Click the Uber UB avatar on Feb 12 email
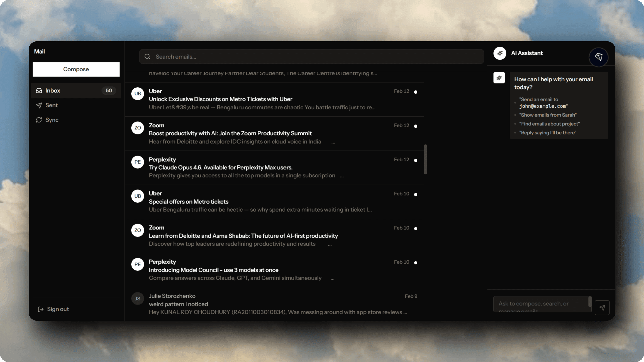 pos(138,94)
